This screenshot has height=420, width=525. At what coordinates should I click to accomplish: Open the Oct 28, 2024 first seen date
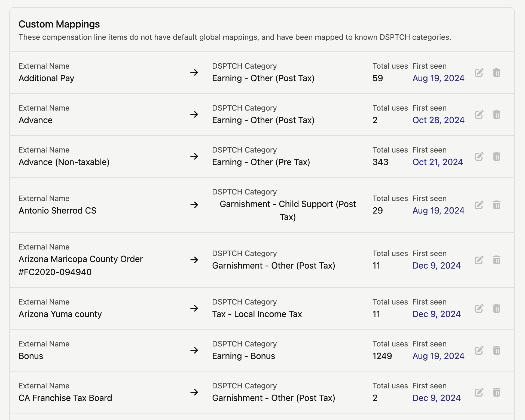click(438, 120)
